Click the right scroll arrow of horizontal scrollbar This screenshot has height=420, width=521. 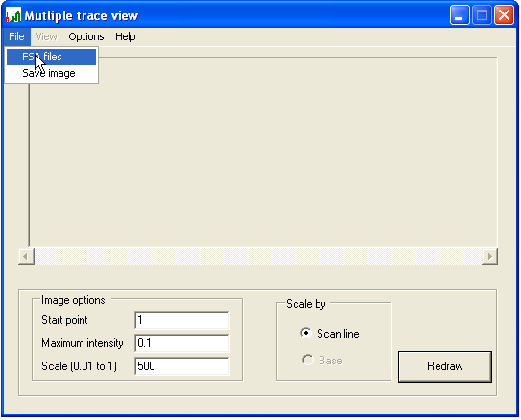pos(489,256)
